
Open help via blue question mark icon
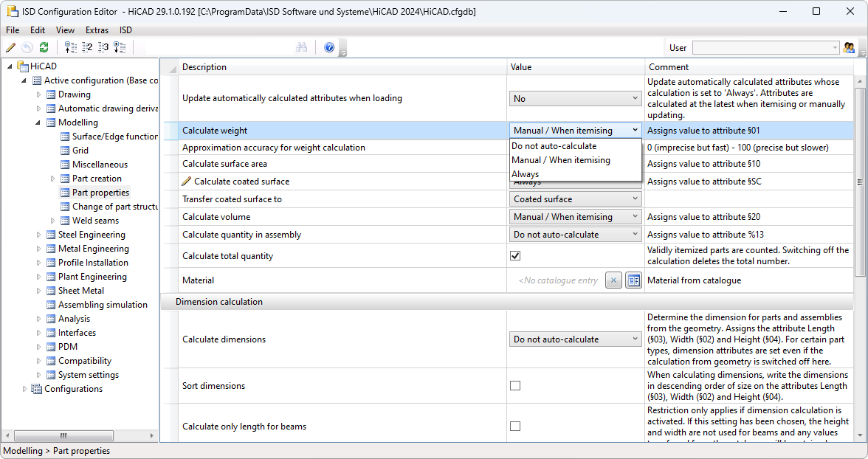329,47
